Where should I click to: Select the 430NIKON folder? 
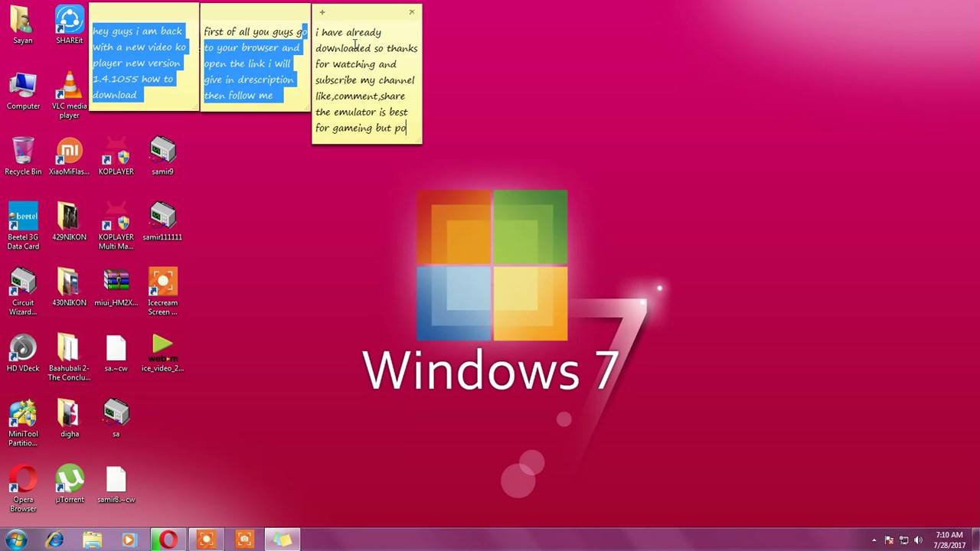pyautogui.click(x=70, y=288)
